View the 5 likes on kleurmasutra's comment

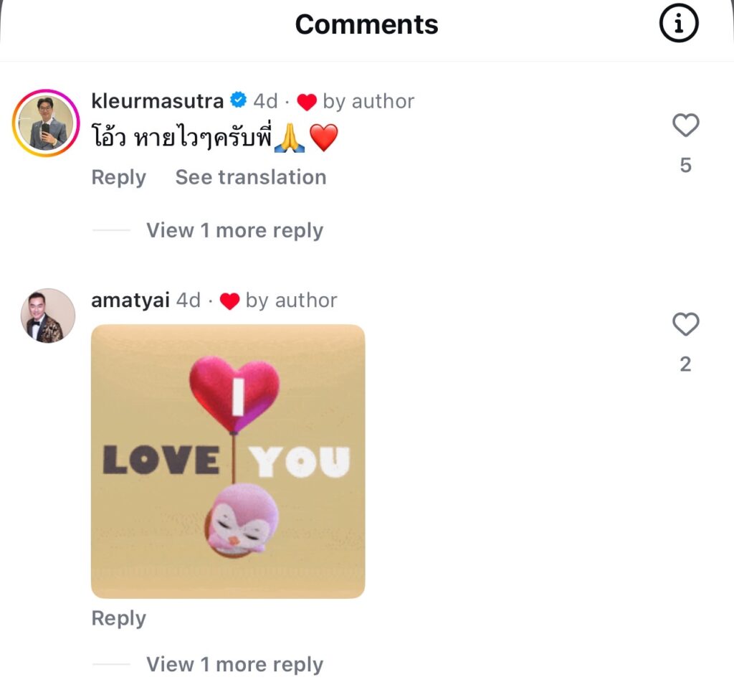coord(685,166)
